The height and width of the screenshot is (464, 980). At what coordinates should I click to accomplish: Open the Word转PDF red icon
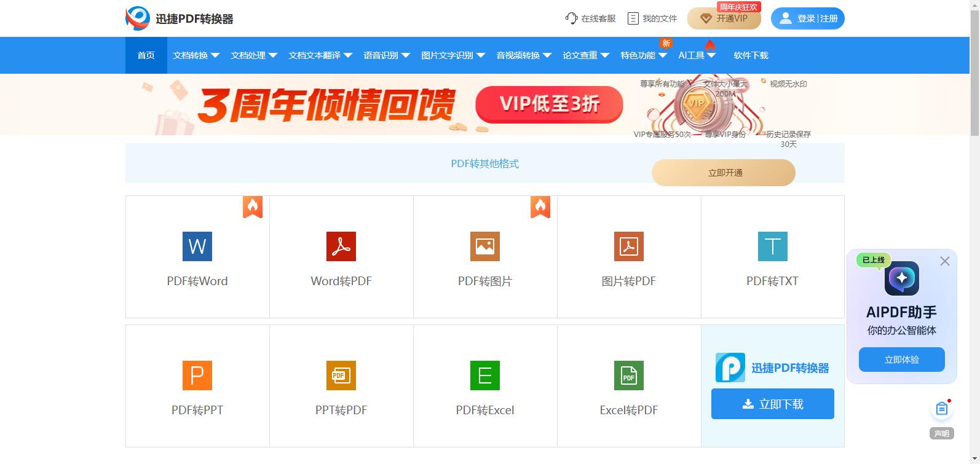[341, 246]
